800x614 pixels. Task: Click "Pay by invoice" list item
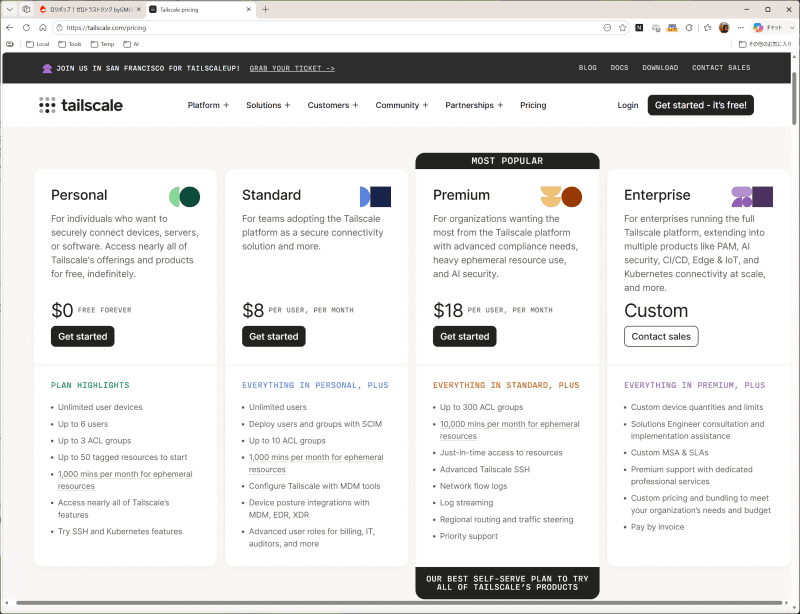point(657,527)
